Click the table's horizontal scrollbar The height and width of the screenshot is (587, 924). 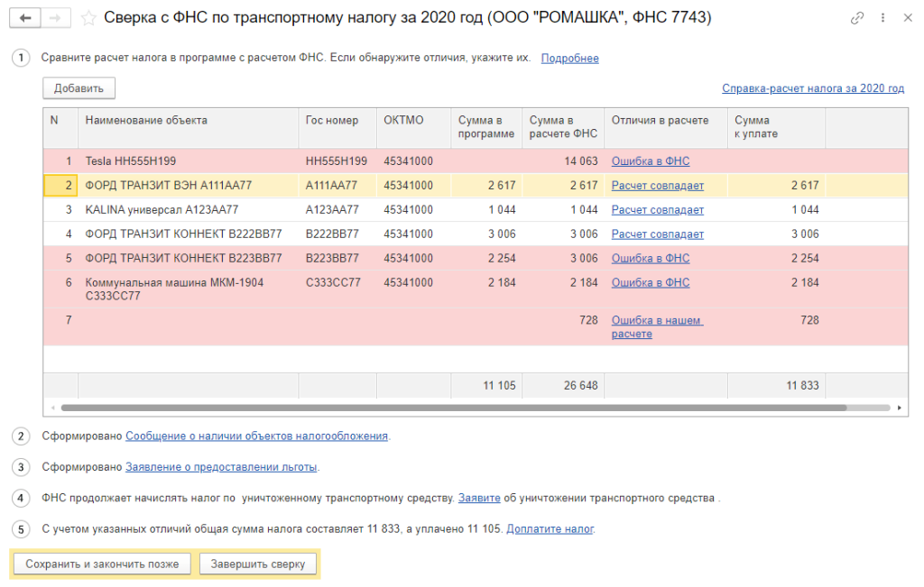point(451,408)
